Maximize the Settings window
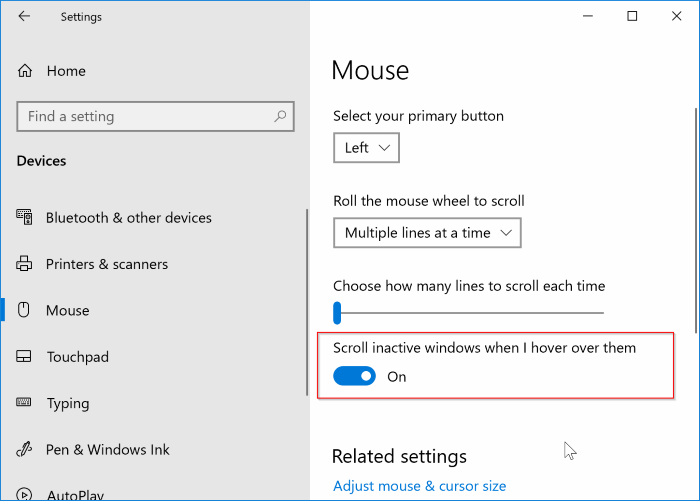700x501 pixels. pyautogui.click(x=632, y=17)
